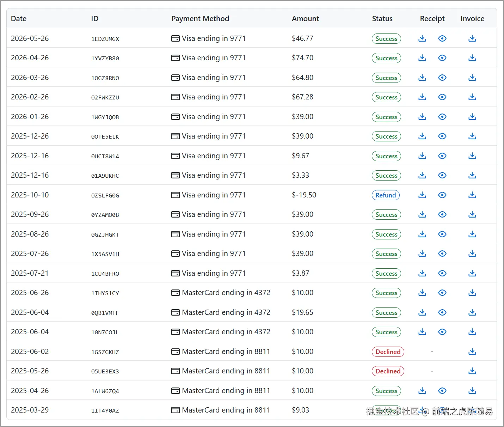Download invoice for payment 01A9UKHC

click(472, 175)
